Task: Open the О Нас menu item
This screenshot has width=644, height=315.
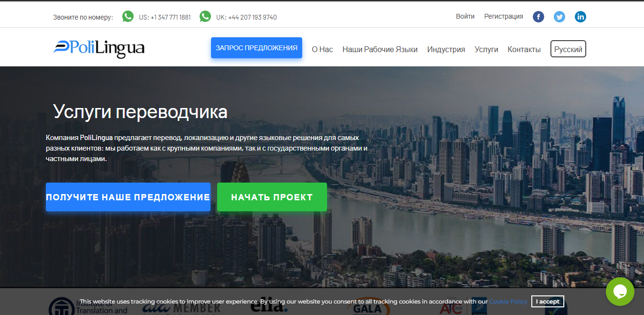Action: 322,49
